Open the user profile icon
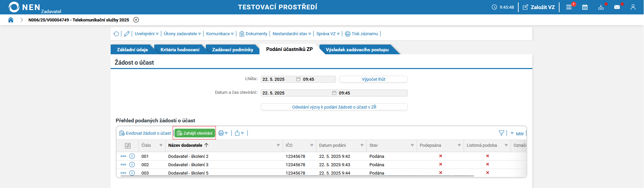Viewport: 644px width, 188px height. tap(633, 7)
